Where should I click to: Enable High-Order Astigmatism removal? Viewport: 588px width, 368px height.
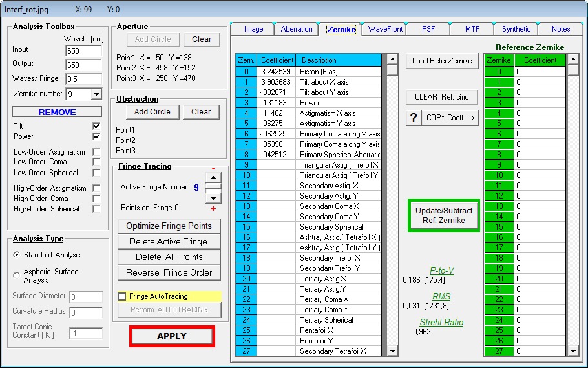click(96, 188)
